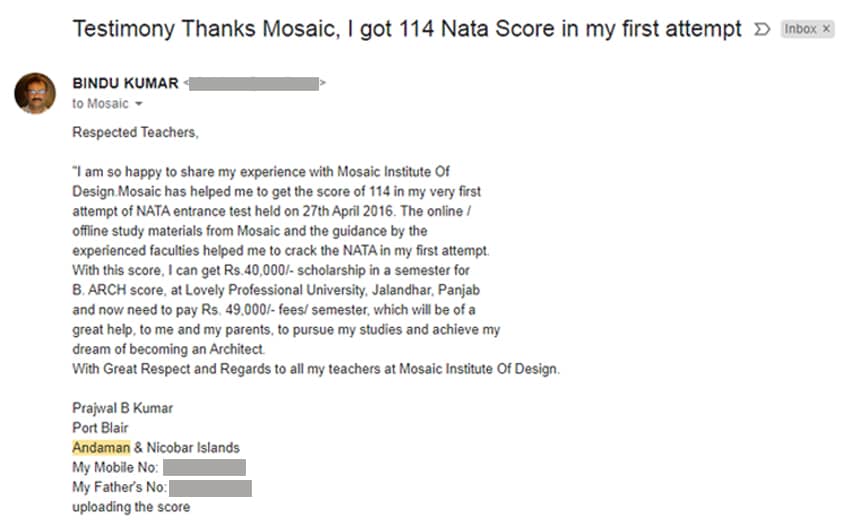The width and height of the screenshot is (850, 525).
Task: Click the importance marker icon beside subject
Action: [x=762, y=29]
